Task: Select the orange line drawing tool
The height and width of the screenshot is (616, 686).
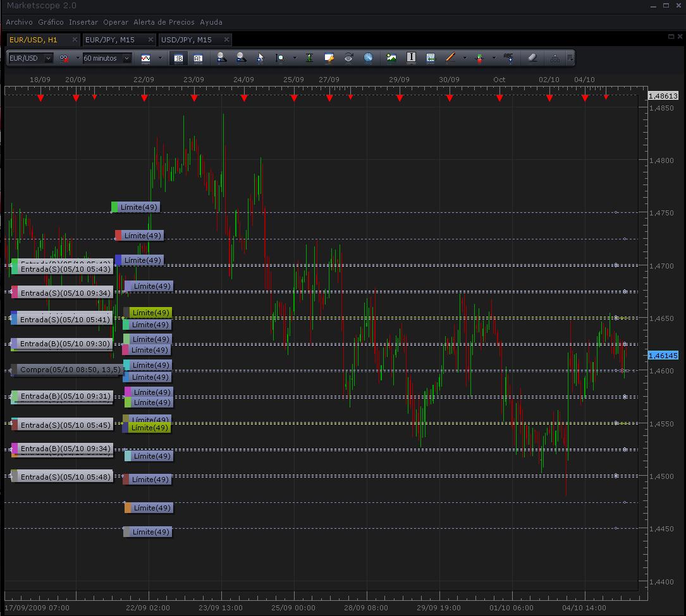Action: tap(451, 57)
